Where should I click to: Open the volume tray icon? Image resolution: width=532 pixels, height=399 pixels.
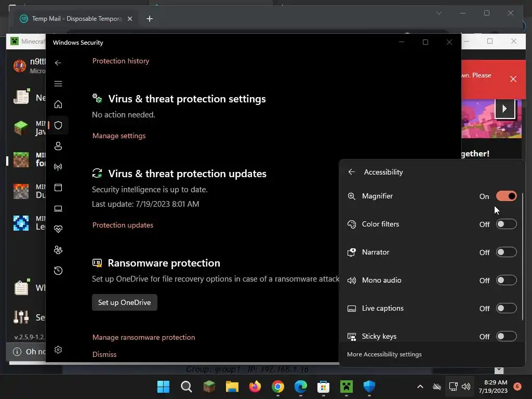coord(466,387)
